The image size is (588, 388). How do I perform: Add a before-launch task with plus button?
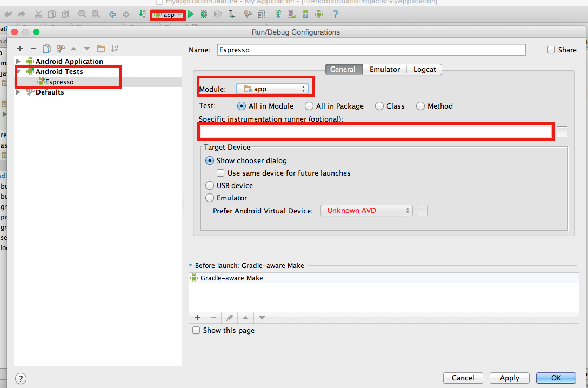point(197,318)
